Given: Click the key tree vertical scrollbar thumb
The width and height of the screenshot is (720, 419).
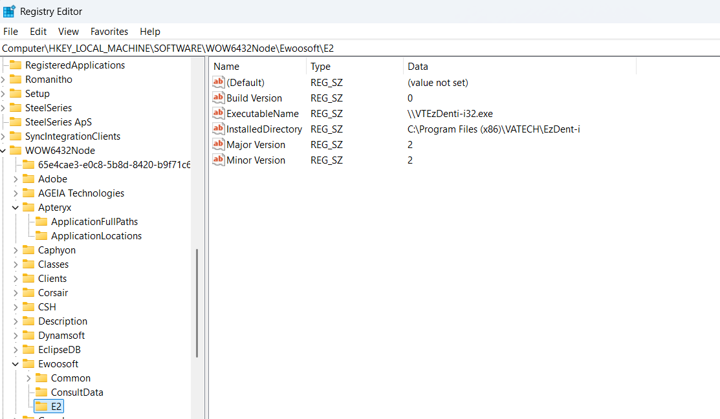Looking at the screenshot, I should [x=197, y=303].
